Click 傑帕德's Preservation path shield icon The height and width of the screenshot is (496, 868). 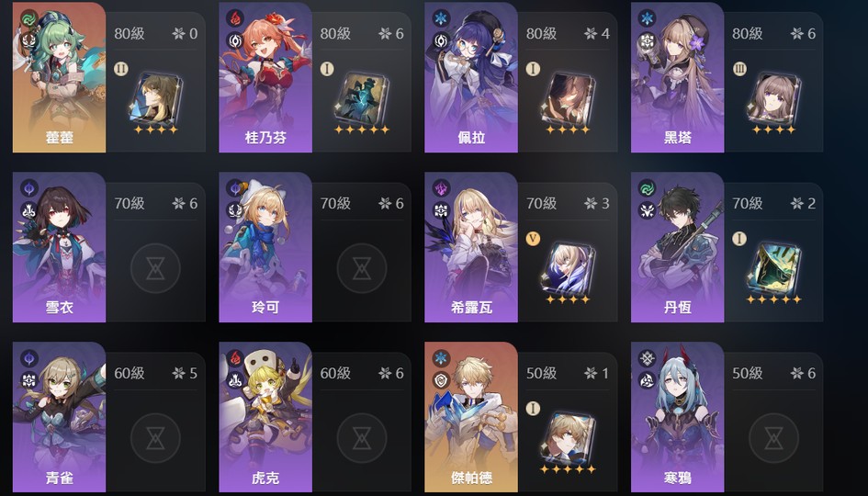click(x=441, y=379)
